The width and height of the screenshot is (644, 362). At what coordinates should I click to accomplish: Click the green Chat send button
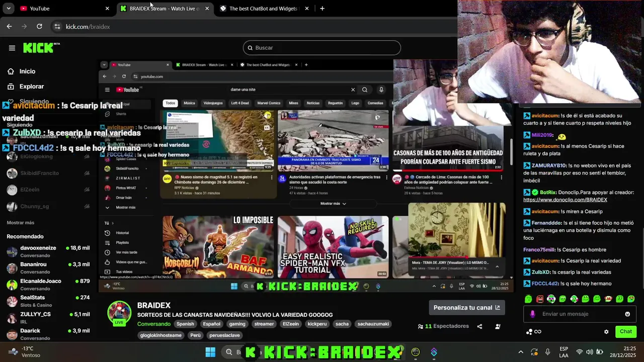point(626,331)
